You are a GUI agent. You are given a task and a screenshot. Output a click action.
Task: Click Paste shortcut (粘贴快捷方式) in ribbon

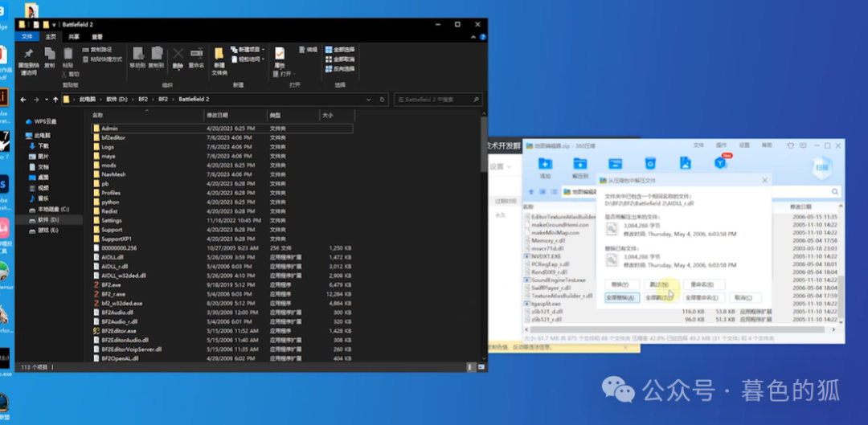102,59
